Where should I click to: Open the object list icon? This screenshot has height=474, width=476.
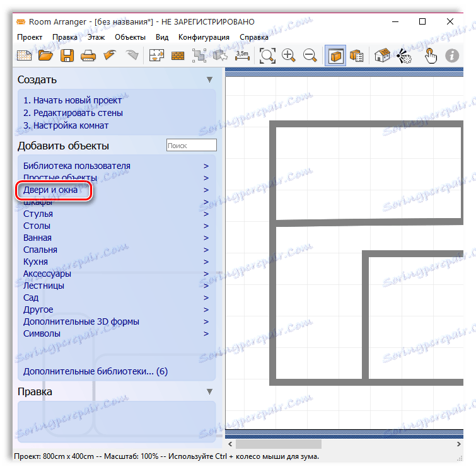point(357,56)
